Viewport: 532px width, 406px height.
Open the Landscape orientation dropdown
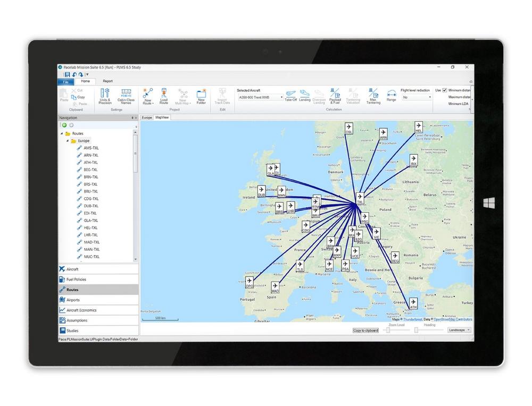click(460, 330)
